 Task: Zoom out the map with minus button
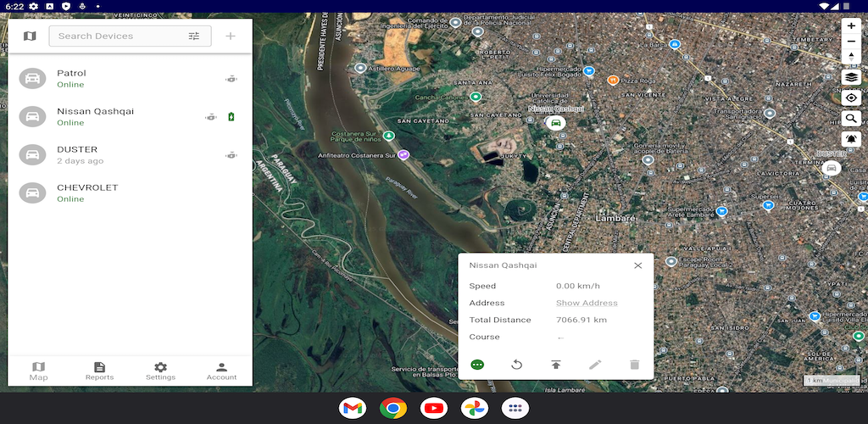point(851,42)
